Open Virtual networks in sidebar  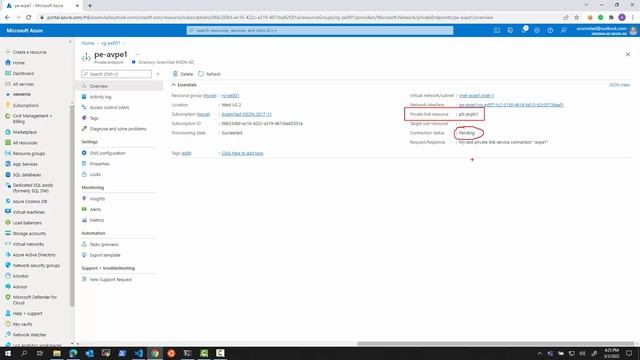[x=28, y=244]
